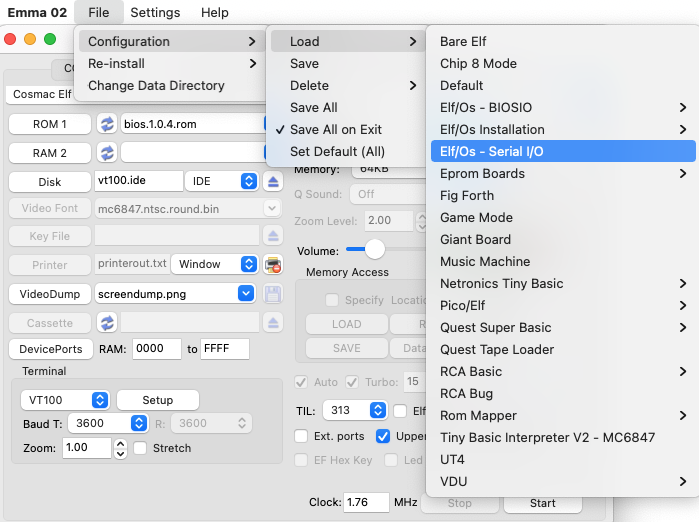Click the DevicePorts button

coord(51,349)
